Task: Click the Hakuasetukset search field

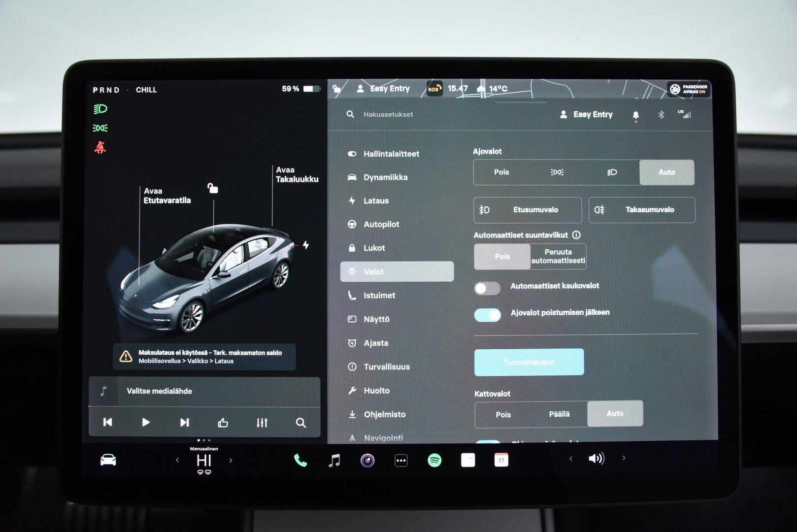Action: pos(388,114)
